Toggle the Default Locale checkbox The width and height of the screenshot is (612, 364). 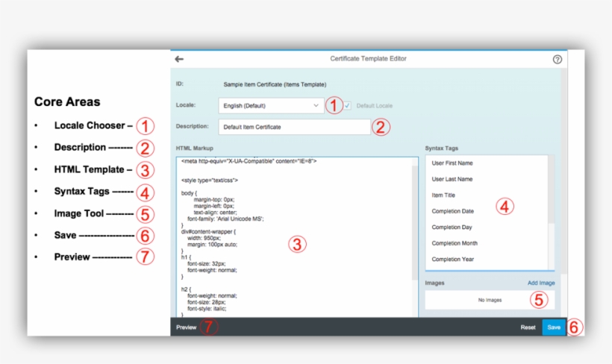pyautogui.click(x=347, y=106)
